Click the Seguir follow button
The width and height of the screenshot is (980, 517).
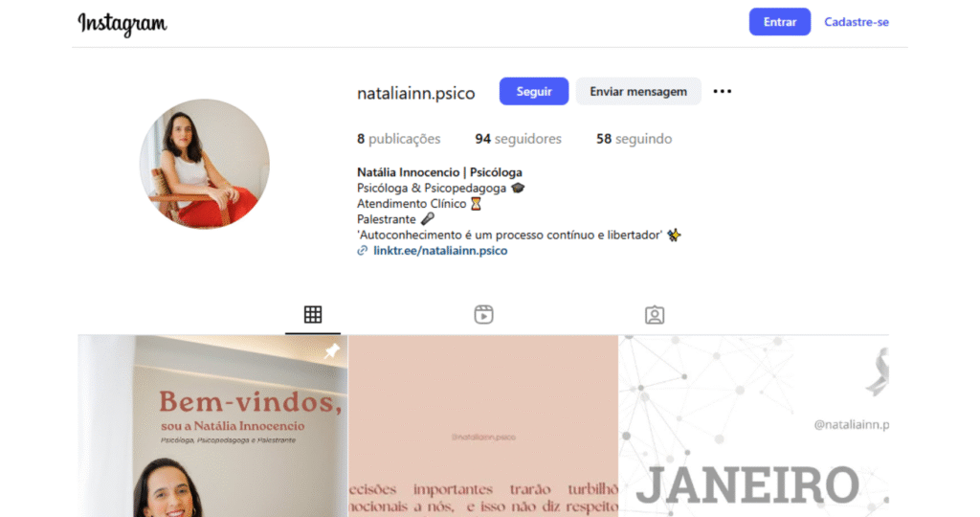(534, 91)
